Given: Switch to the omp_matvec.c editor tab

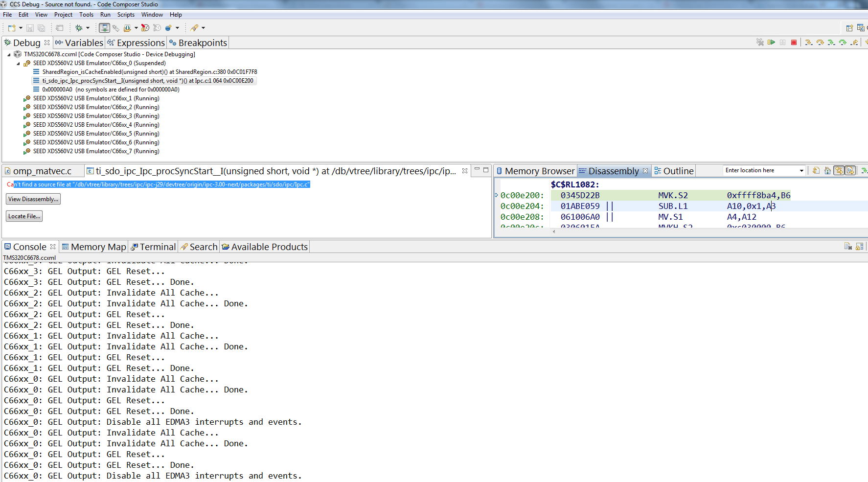Looking at the screenshot, I should (42, 171).
